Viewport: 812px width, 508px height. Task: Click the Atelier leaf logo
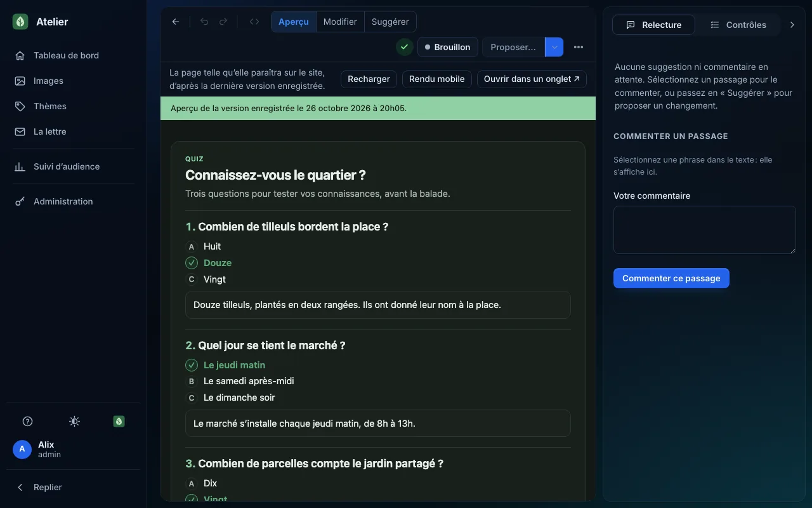[x=20, y=22]
